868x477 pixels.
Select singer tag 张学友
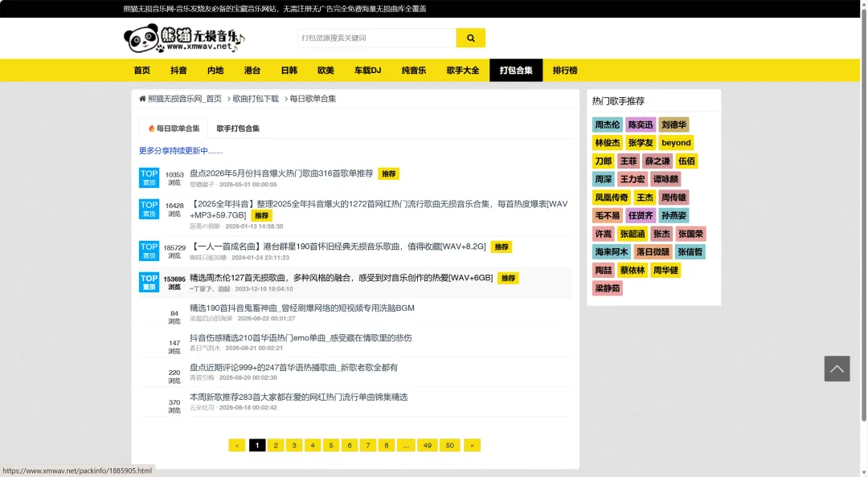641,143
